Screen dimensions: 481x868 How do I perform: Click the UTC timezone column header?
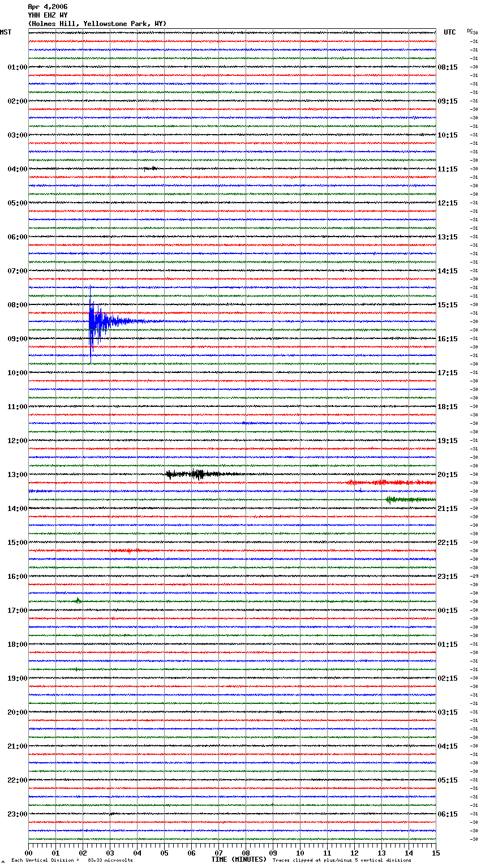click(x=450, y=32)
